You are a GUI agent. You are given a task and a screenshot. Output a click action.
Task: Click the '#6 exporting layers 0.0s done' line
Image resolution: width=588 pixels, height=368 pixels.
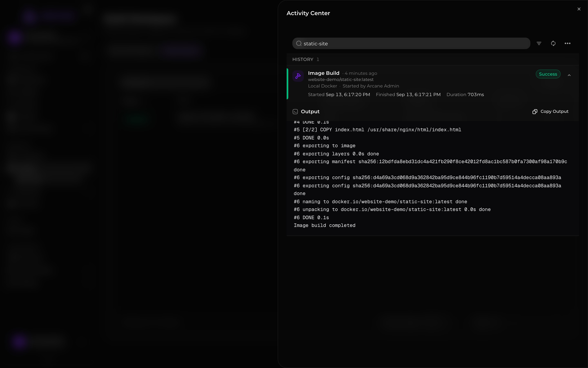336,154
